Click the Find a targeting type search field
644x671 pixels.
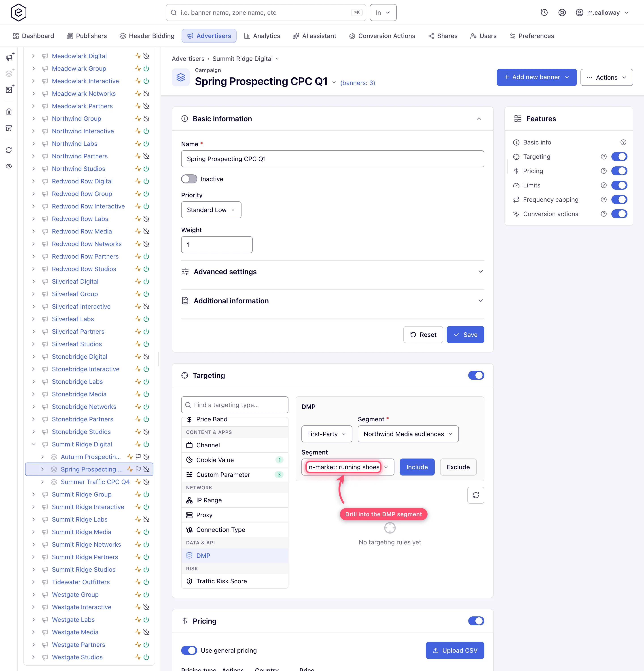[x=235, y=405]
